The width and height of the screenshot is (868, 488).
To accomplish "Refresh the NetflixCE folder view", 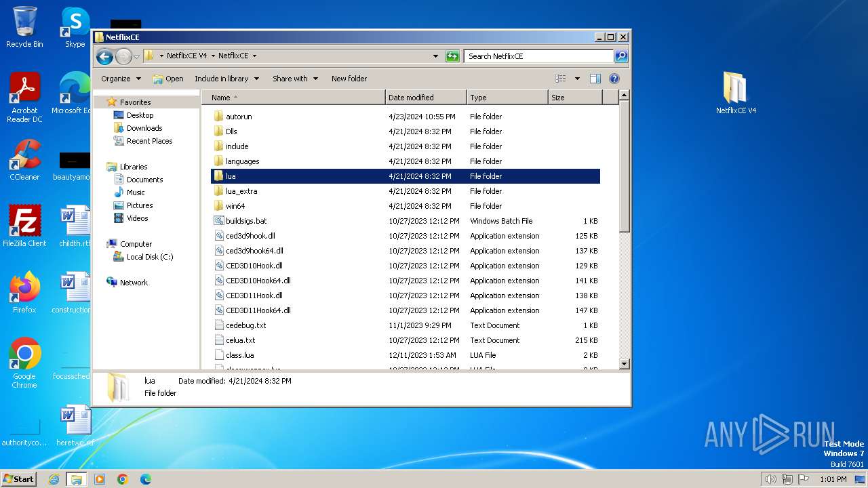I will (452, 56).
